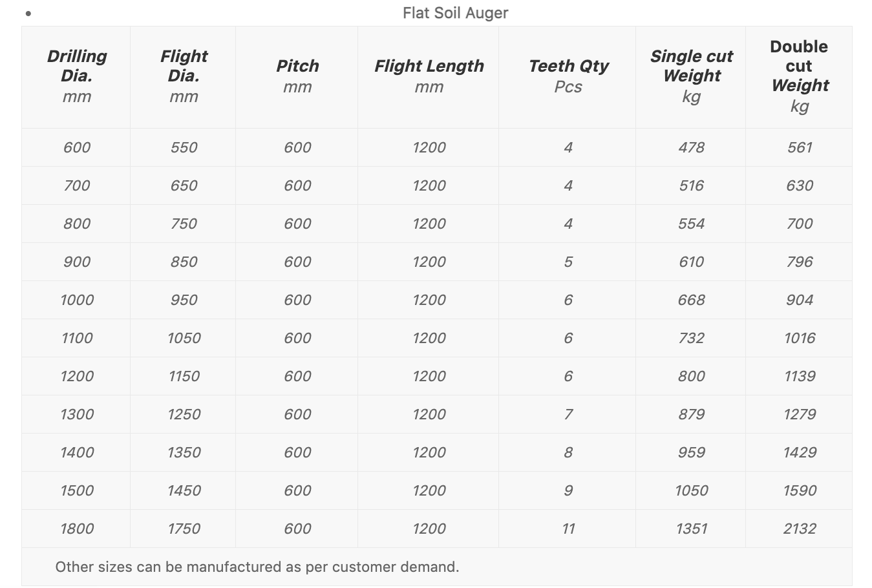Select the 732 single cut weight cell
Image resolution: width=872 pixels, height=588 pixels.
pyautogui.click(x=691, y=338)
